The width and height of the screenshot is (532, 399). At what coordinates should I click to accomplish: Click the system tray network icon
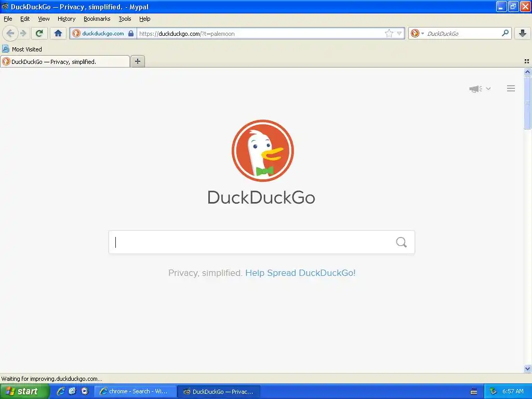493,392
